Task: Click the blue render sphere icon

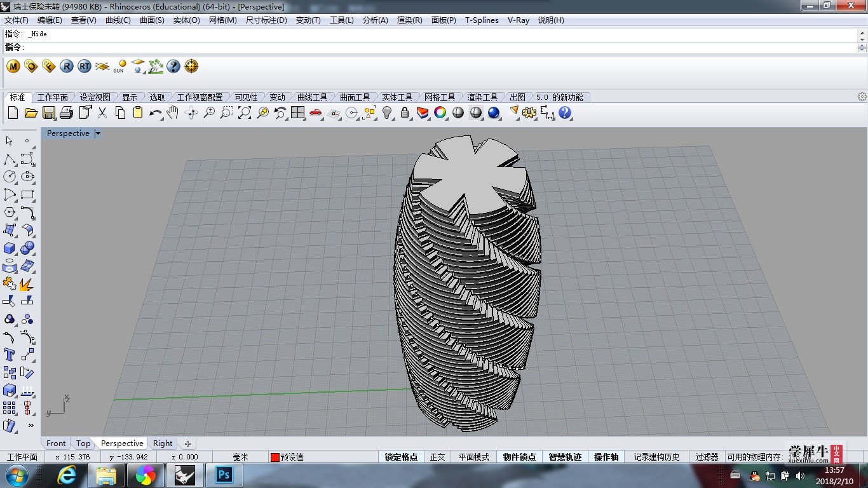Action: (x=494, y=113)
